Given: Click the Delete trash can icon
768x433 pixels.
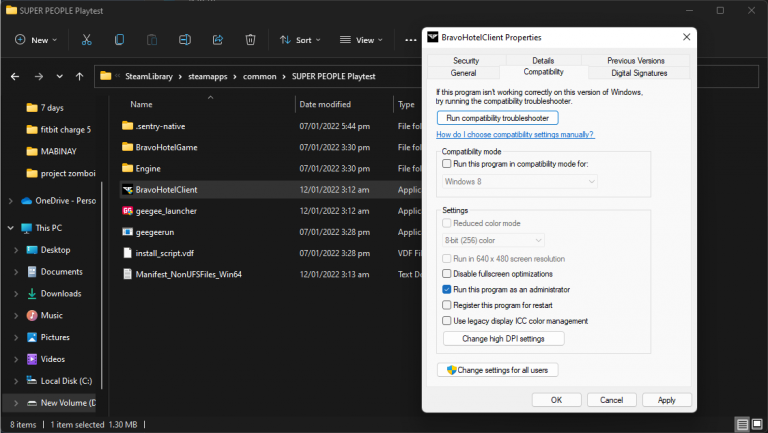Looking at the screenshot, I should point(250,40).
